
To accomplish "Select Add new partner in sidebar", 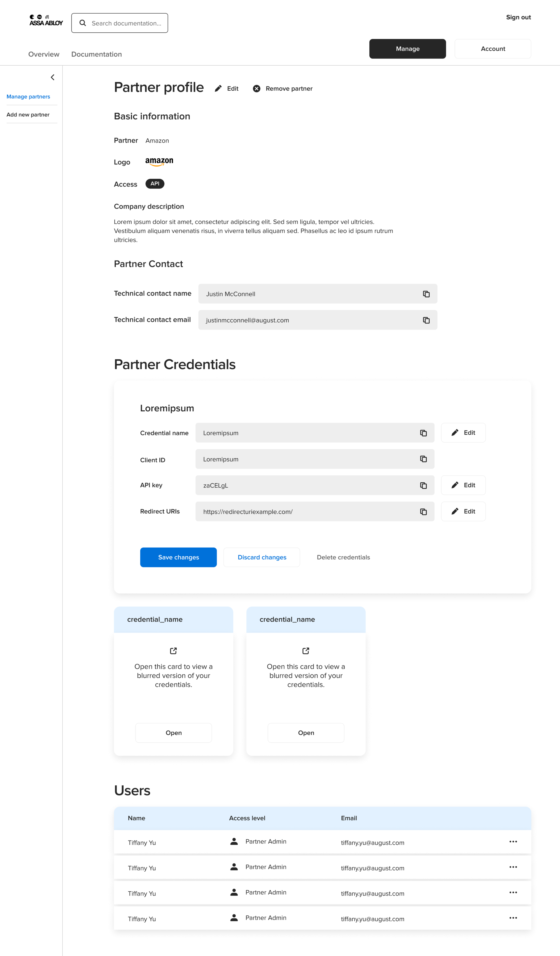I will pyautogui.click(x=28, y=115).
